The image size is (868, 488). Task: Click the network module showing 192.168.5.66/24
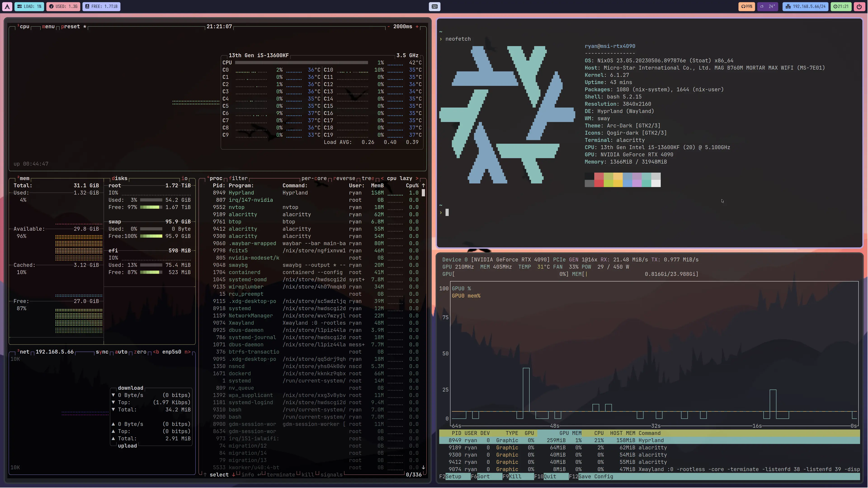pos(805,6)
